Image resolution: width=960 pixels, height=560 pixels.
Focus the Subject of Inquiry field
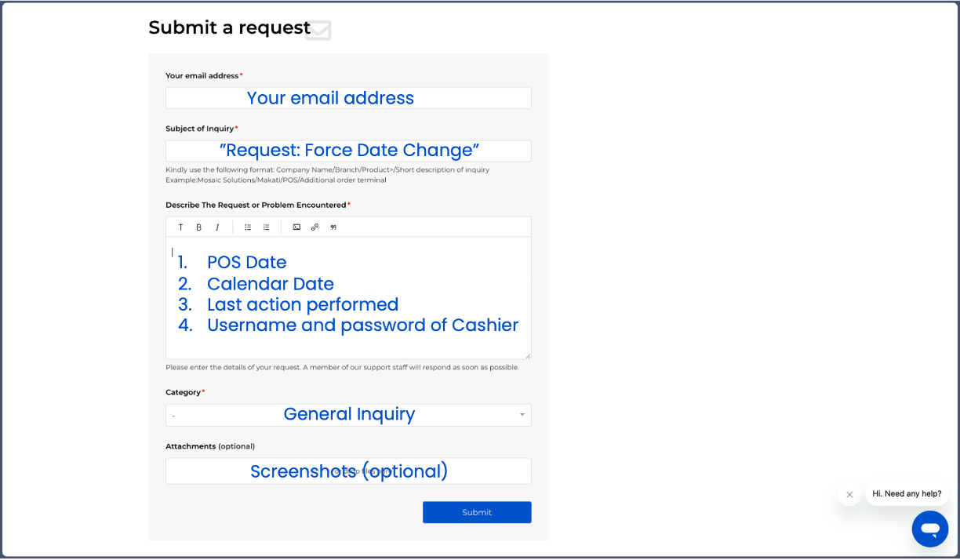348,151
